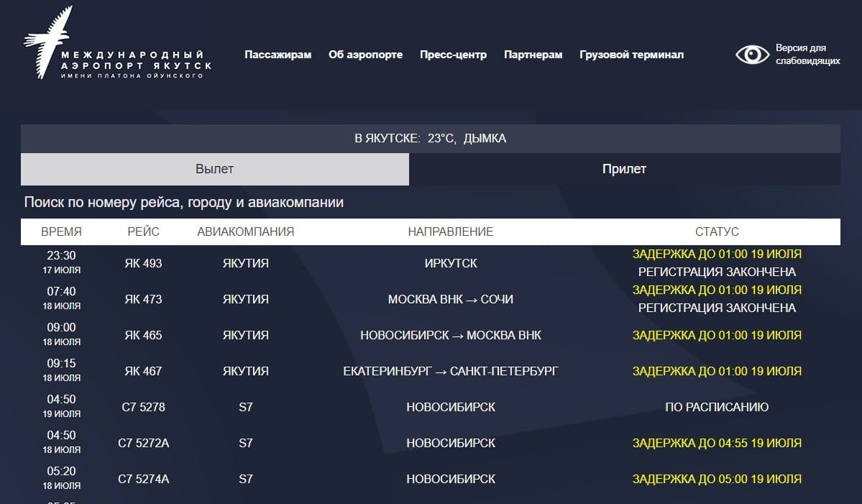The height and width of the screenshot is (504, 862).
Task: Click РЕГИСТРАЦИЯ ЗАКОНЧЕНА in ЯК 473 row
Action: pos(717,308)
